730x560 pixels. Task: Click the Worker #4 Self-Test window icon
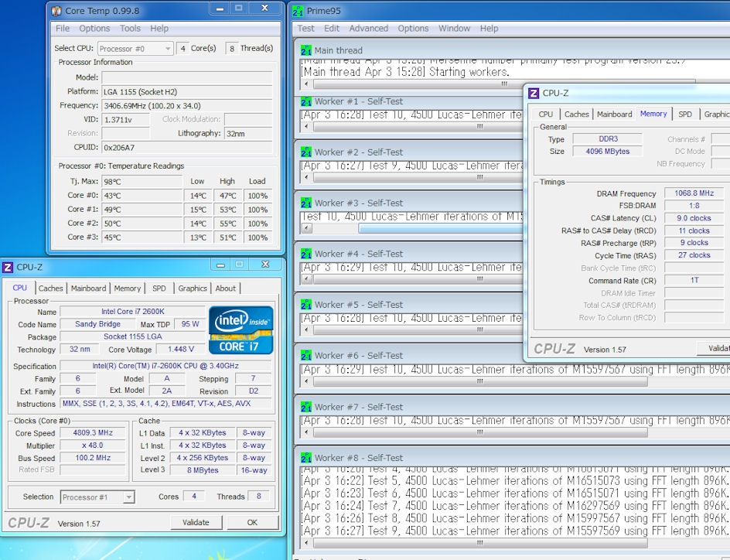306,254
